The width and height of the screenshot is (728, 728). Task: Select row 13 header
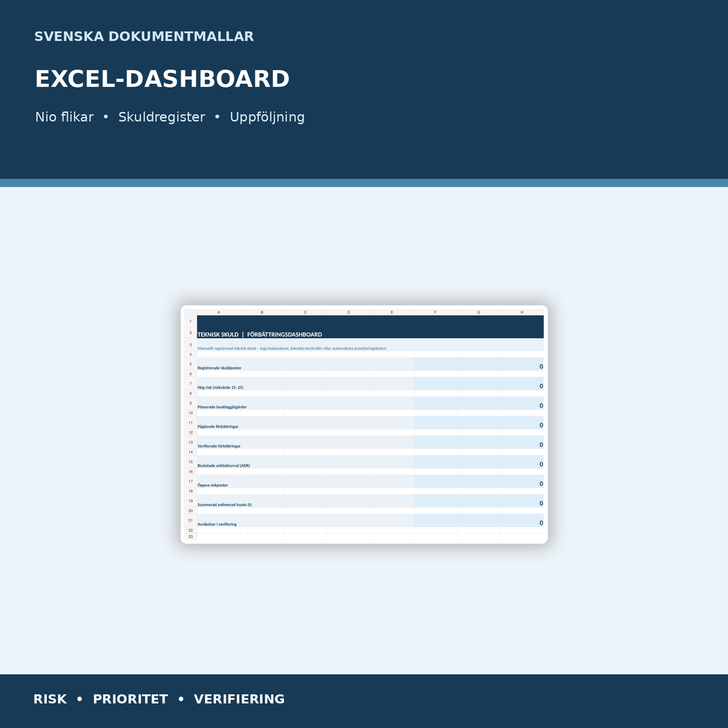190,442
